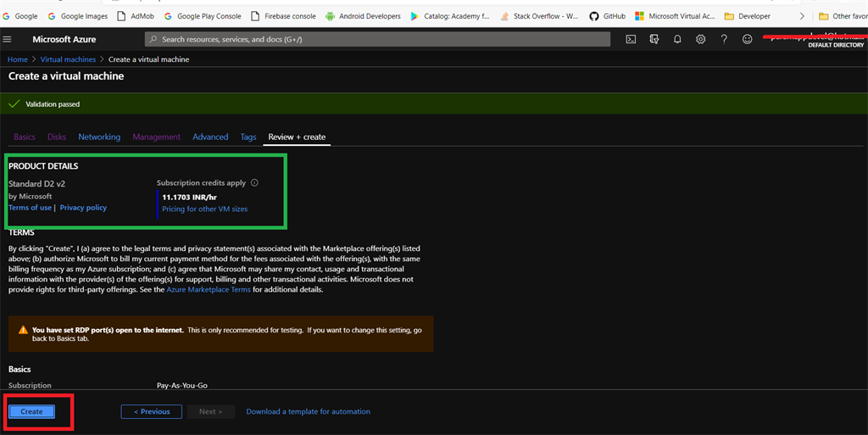This screenshot has width=868, height=435.
Task: Focus the Search resources, services, and docs box
Action: click(377, 39)
